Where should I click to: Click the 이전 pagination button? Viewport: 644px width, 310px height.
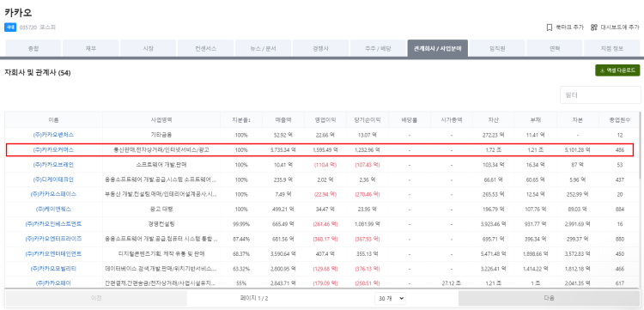(x=96, y=299)
